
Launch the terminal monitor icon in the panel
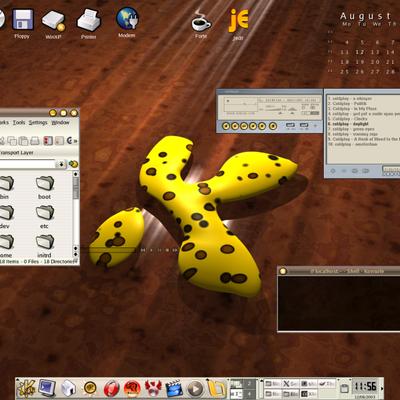click(x=46, y=388)
